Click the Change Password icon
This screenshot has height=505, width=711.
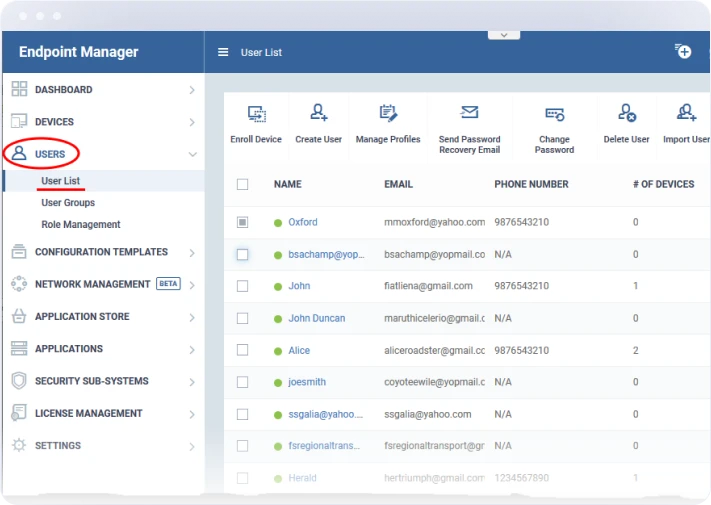[554, 114]
